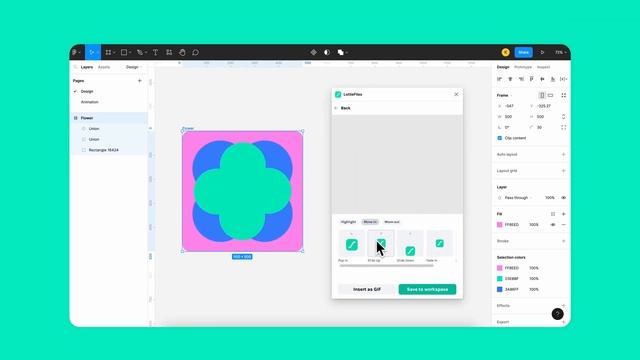The image size is (640, 360).
Task: Click the teal selection color swatch
Action: point(500,278)
